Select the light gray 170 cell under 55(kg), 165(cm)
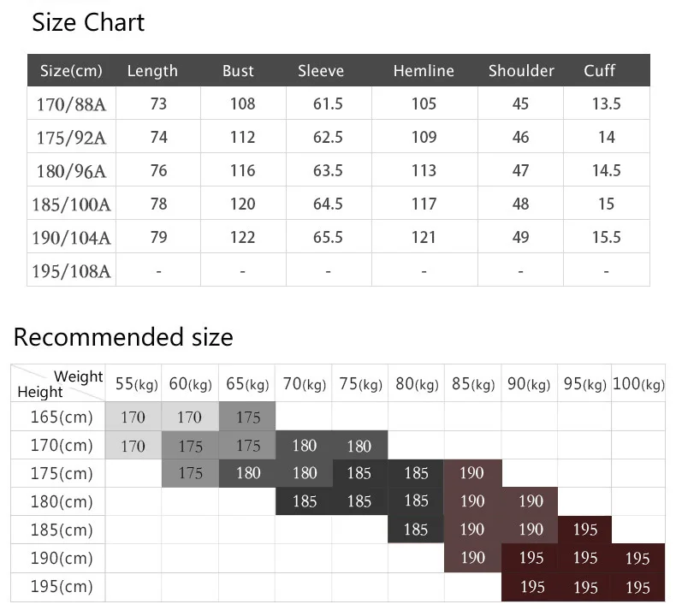Viewport: 676px width, 616px height. (x=133, y=417)
